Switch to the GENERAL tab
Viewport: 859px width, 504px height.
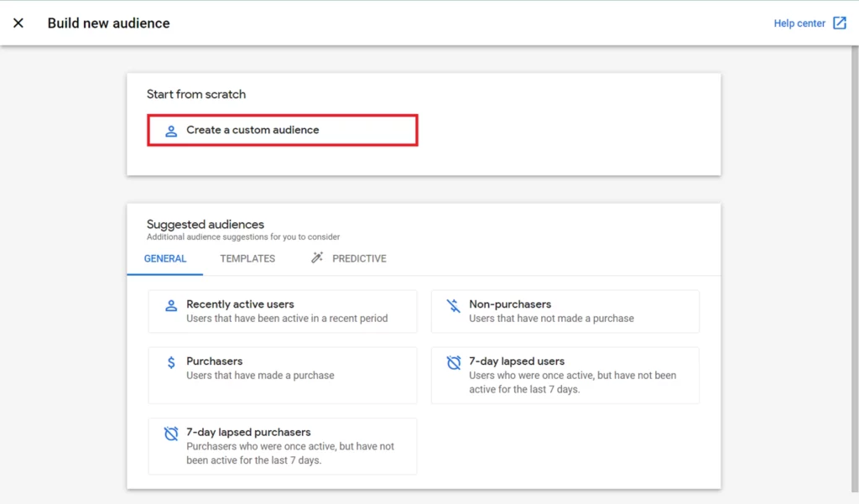coord(165,258)
